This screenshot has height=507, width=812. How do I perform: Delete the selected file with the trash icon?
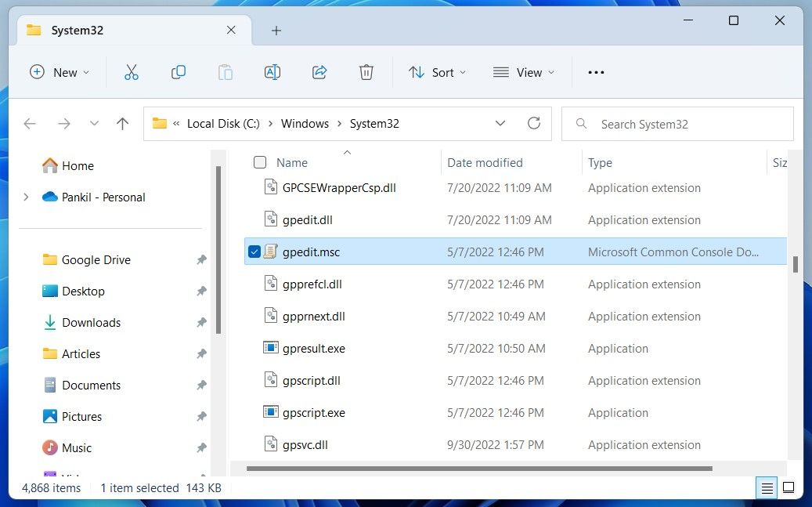coord(366,72)
